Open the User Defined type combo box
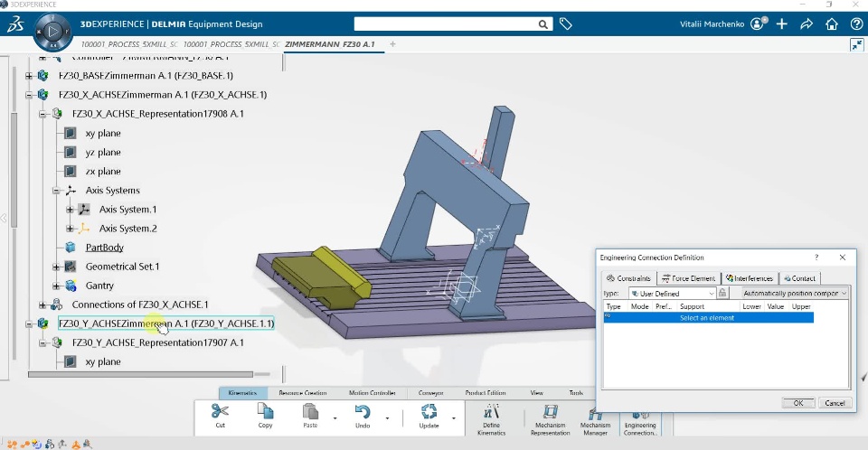 click(672, 294)
